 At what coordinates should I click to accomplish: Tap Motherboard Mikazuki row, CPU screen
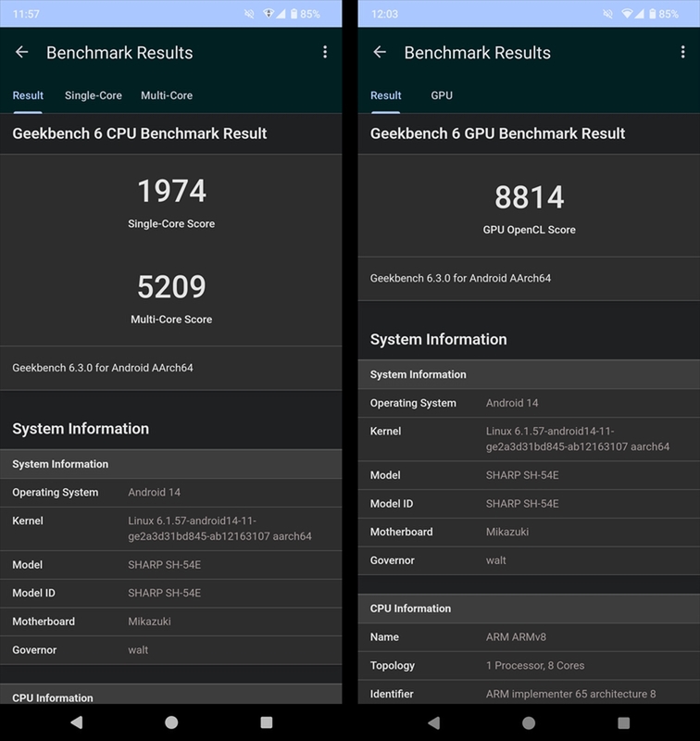tap(171, 622)
